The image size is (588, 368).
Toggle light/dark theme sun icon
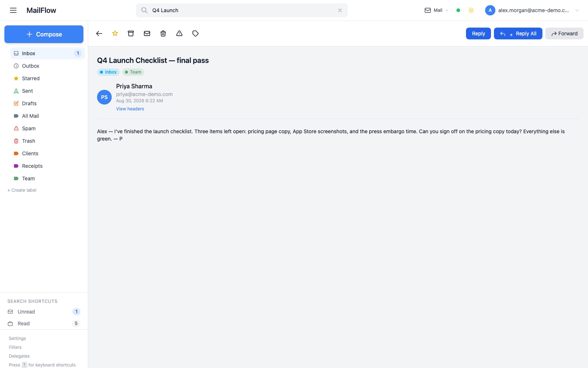(x=471, y=10)
